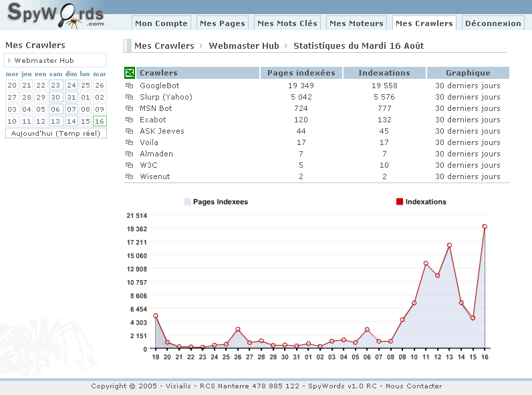Select calendar day 06
Image resolution: width=532 pixels, height=395 pixels.
click(55, 109)
